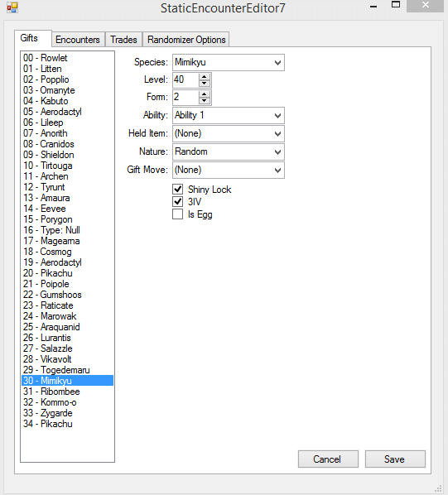Open the Trades tab
Screen dimensions: 448x495
[123, 40]
